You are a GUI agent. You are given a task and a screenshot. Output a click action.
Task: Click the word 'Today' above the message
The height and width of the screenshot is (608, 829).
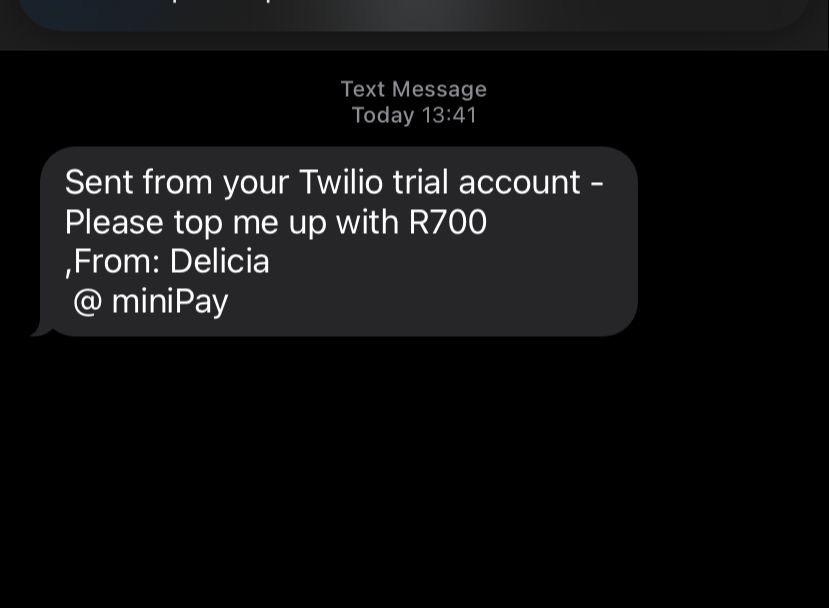tap(383, 115)
